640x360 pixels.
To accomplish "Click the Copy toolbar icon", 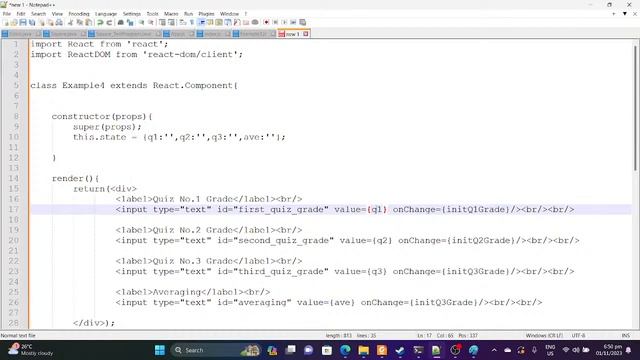I will tap(79, 22).
